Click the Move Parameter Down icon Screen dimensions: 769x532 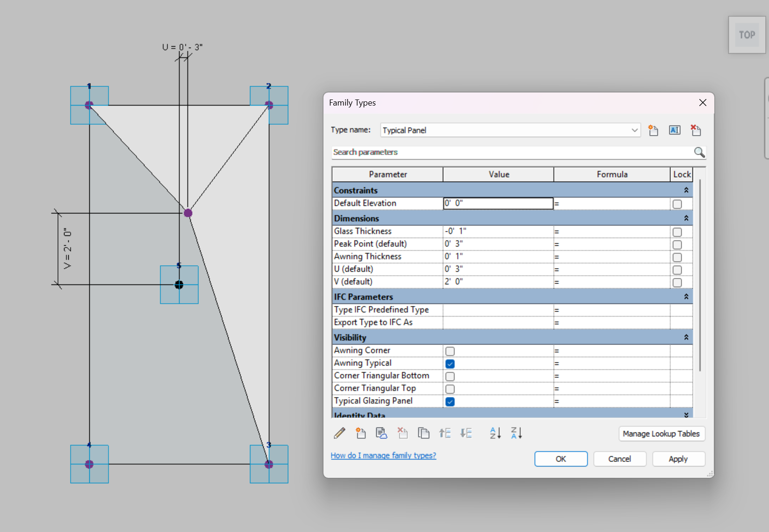point(466,433)
